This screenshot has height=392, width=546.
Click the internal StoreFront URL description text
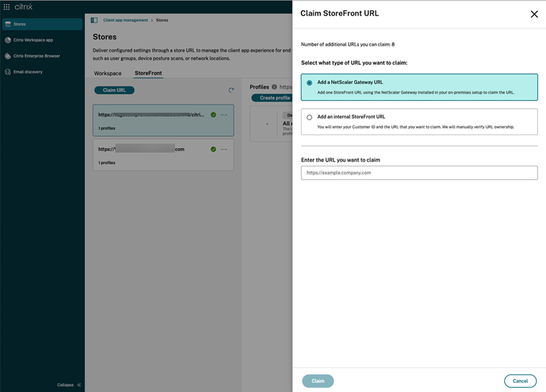[415, 127]
